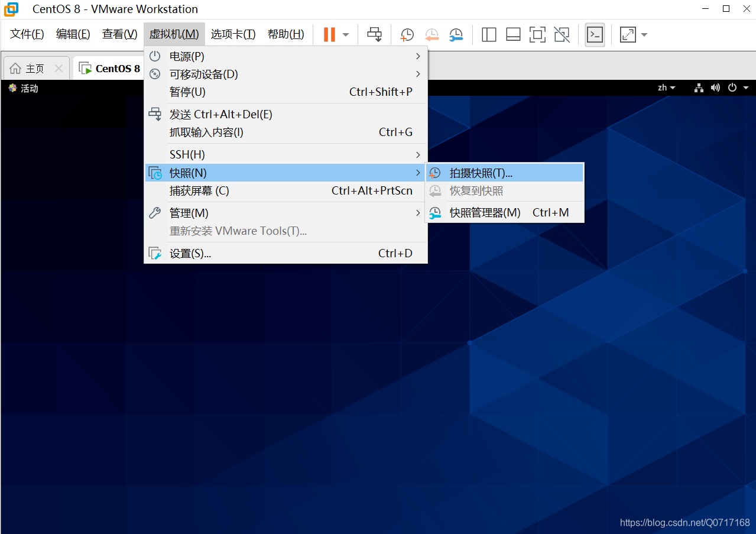Toggle the thumbnail bar panel icon
This screenshot has height=534, width=756.
click(x=513, y=35)
